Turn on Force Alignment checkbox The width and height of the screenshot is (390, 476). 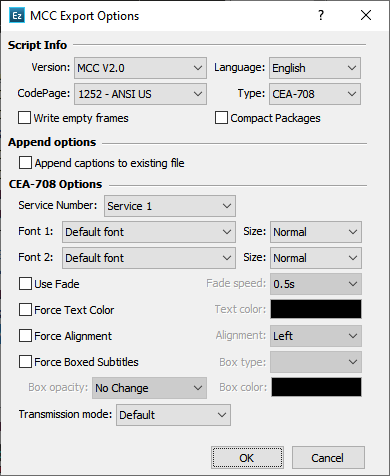[x=25, y=336]
